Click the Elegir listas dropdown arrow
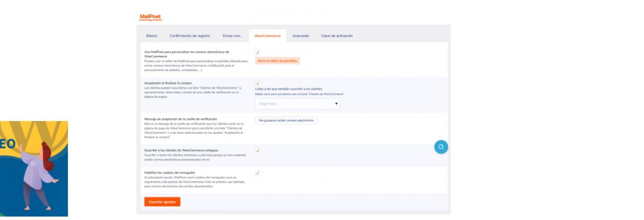 pyautogui.click(x=336, y=103)
